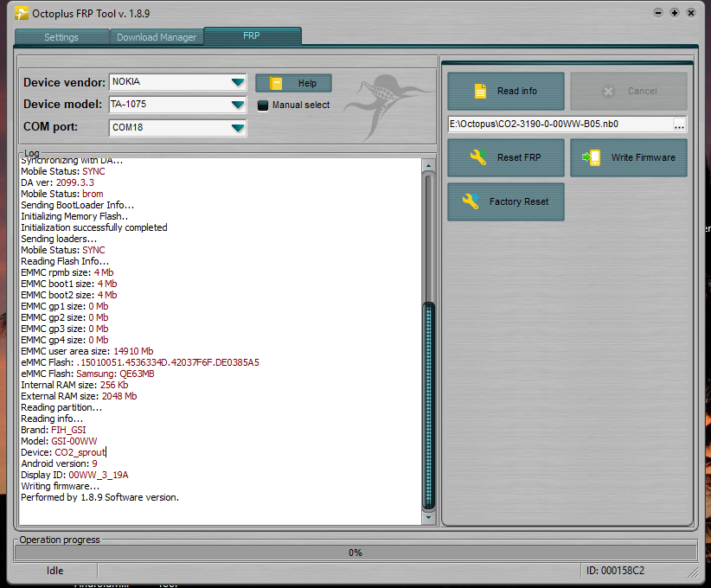Click log line 'Model: GSI-00WW'
711x588 pixels.
pos(59,441)
